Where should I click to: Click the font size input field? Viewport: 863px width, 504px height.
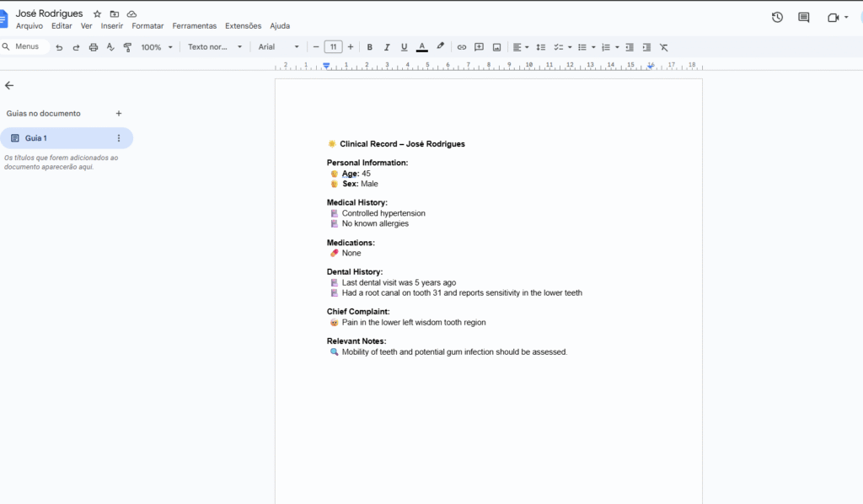click(x=333, y=47)
